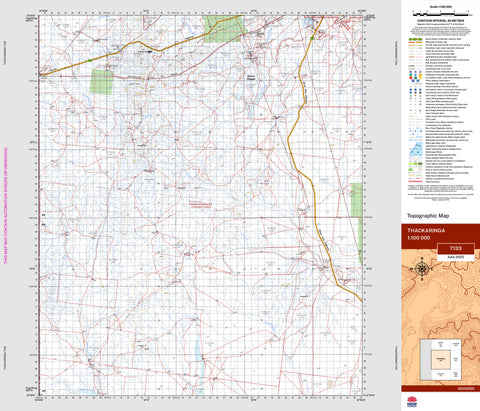Click the compass rose on the cover panel

point(422,268)
